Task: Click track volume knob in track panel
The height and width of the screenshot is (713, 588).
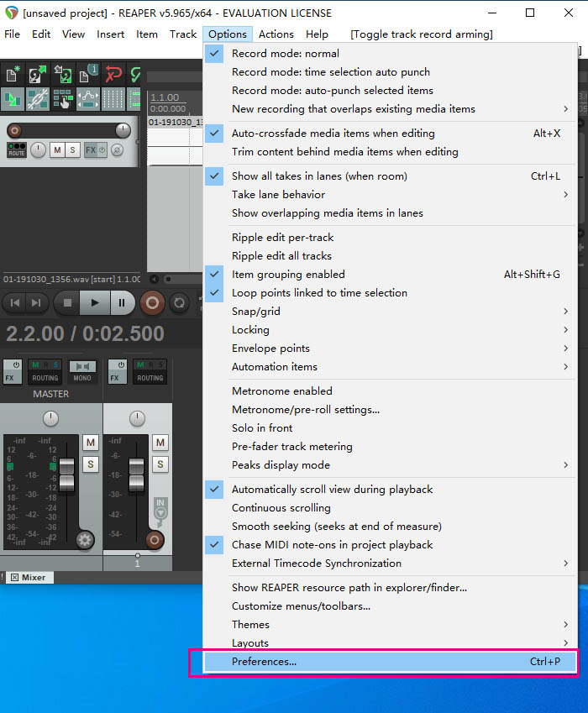Action: click(x=123, y=130)
